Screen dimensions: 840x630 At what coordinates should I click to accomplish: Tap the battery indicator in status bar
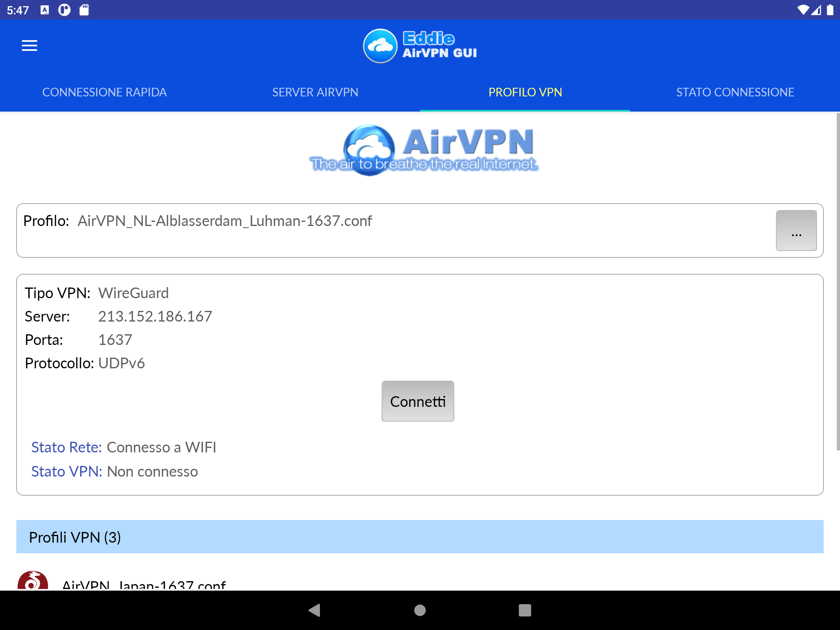830,10
